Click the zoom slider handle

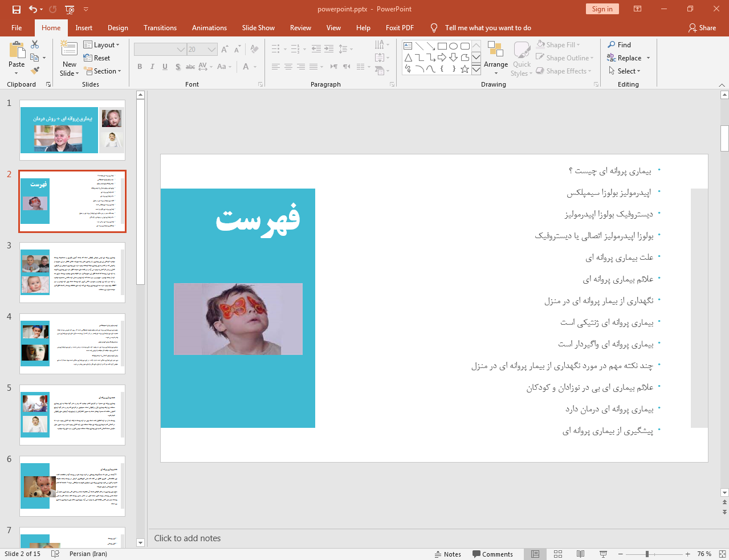(647, 554)
